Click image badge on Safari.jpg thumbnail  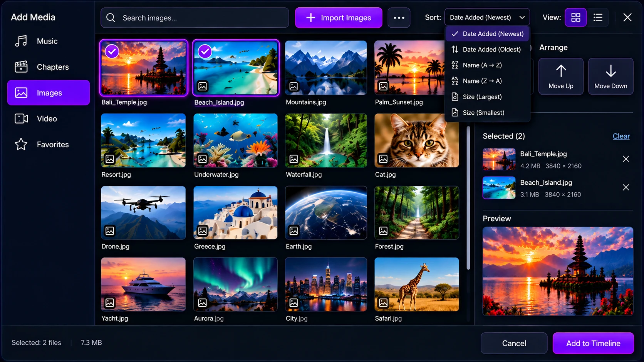(383, 303)
